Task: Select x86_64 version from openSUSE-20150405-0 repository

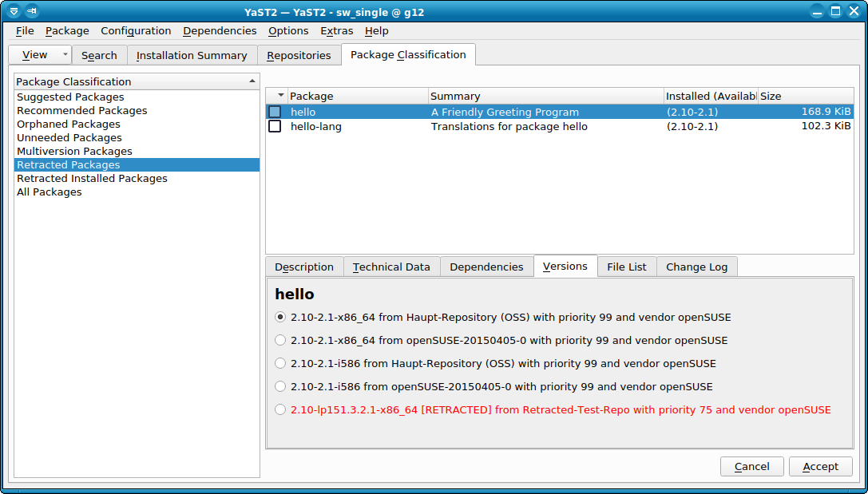Action: (x=280, y=340)
